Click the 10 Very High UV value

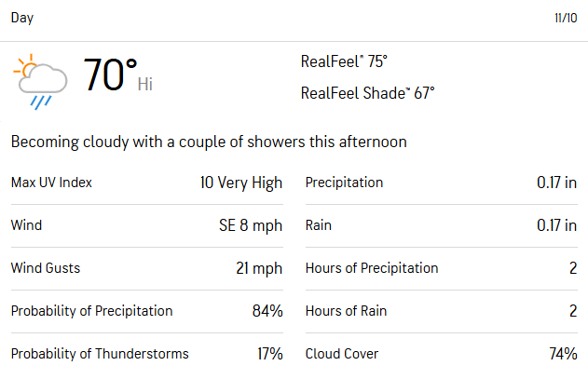click(x=241, y=183)
